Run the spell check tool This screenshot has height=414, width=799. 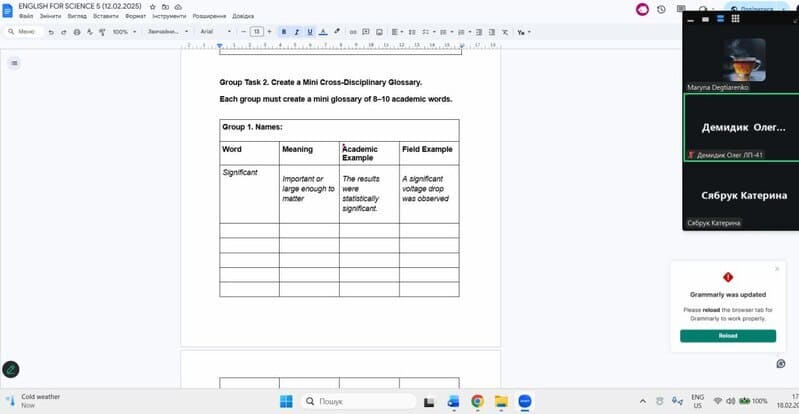(90, 32)
